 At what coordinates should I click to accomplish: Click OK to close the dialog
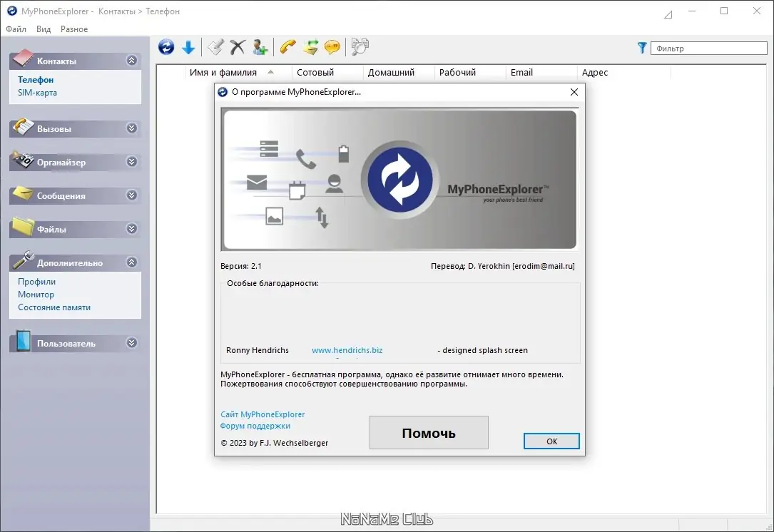pos(551,441)
